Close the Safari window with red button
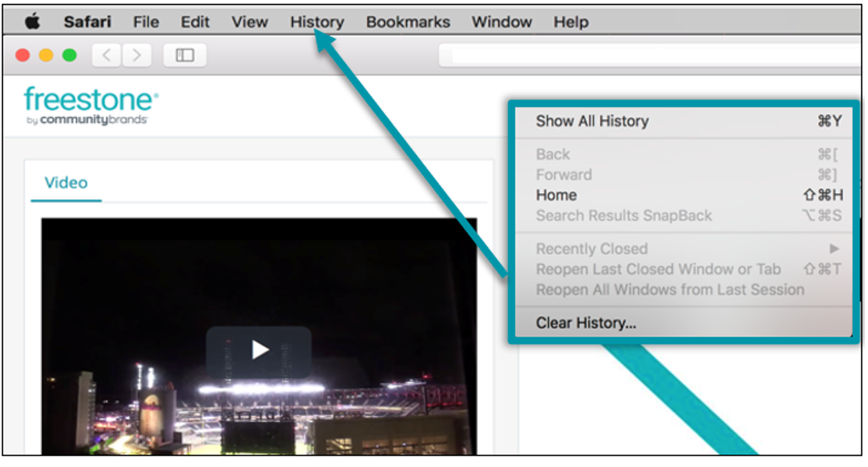Image resolution: width=868 pixels, height=467 pixels. 22,55
